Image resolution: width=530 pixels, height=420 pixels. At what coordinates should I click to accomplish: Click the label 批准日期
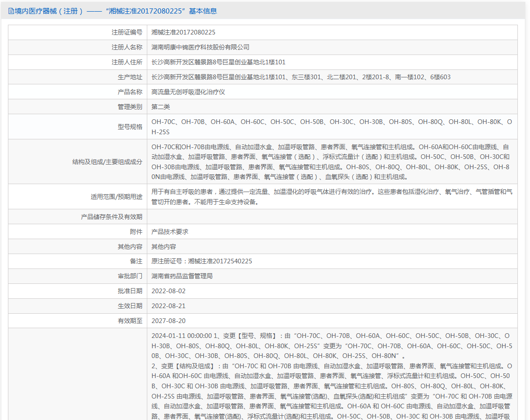pyautogui.click(x=130, y=291)
